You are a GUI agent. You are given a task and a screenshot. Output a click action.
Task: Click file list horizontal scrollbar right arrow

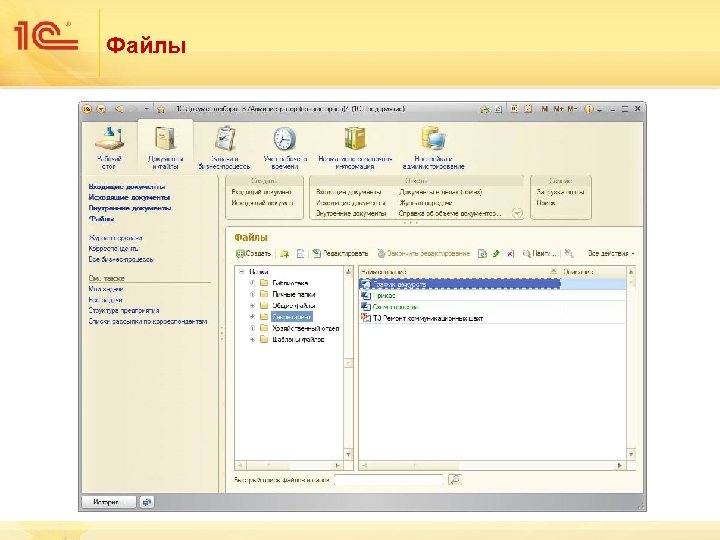click(620, 466)
